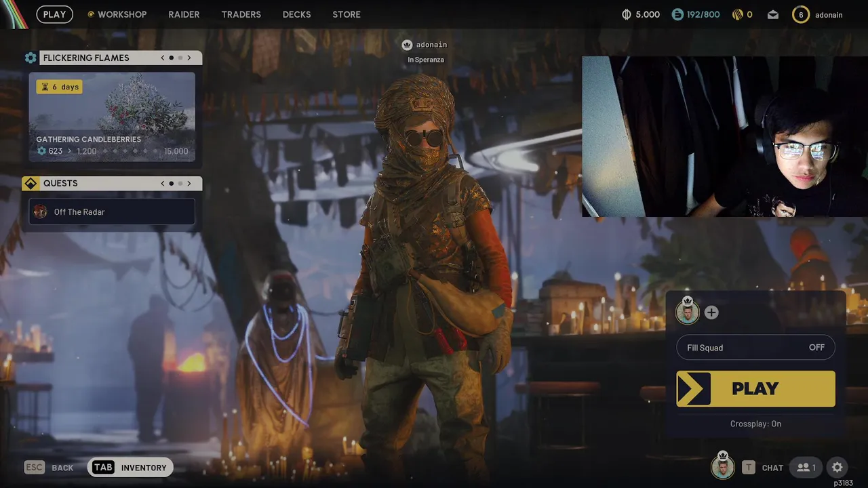Open the TRADERS tab

click(241, 14)
